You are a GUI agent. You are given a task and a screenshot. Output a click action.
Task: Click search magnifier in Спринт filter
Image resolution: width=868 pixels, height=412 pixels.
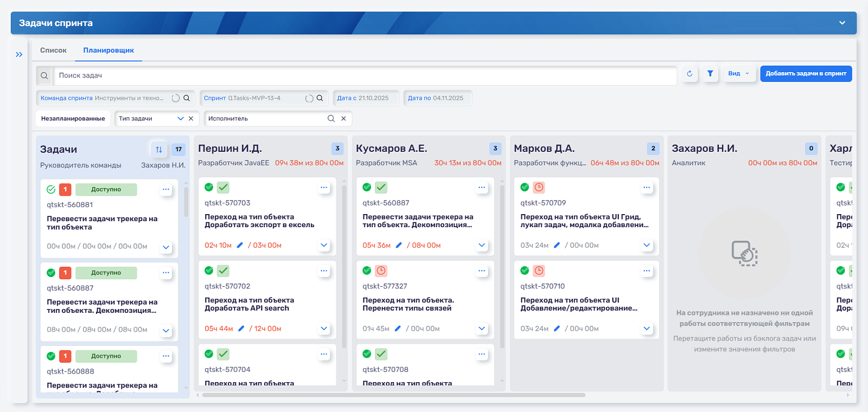pyautogui.click(x=320, y=98)
